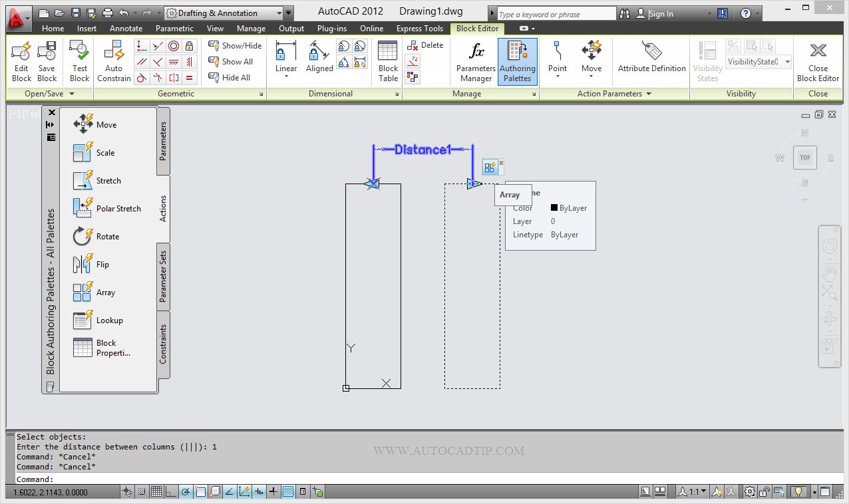The width and height of the screenshot is (849, 504).
Task: Click the keyword search input field
Action: pos(556,14)
